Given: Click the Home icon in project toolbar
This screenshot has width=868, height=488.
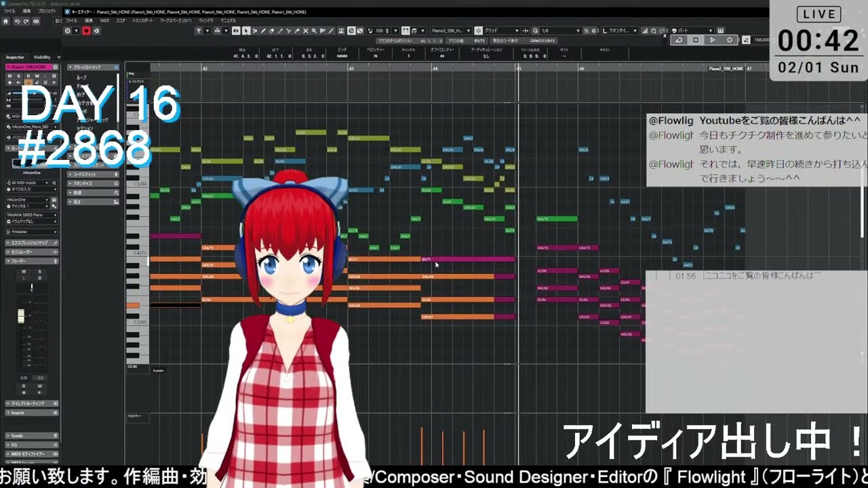Looking at the screenshot, I should (x=5, y=21).
